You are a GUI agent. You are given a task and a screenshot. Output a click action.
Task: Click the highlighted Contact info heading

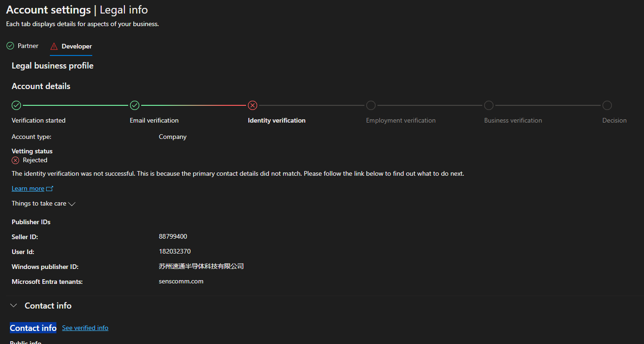click(33, 328)
